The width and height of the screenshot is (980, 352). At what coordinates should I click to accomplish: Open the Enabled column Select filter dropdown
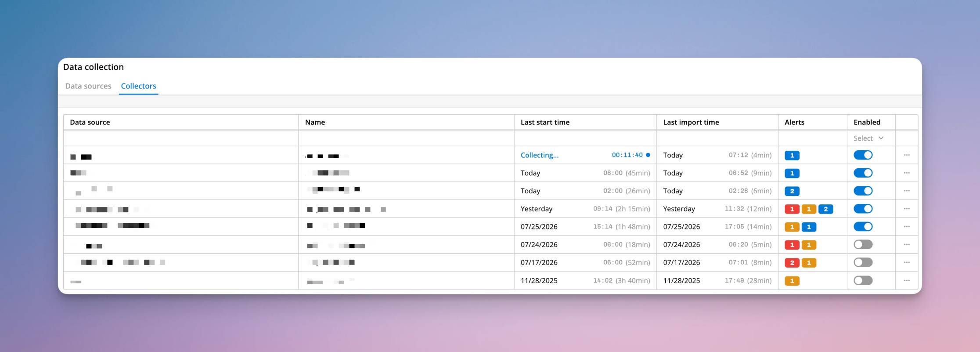(x=868, y=138)
